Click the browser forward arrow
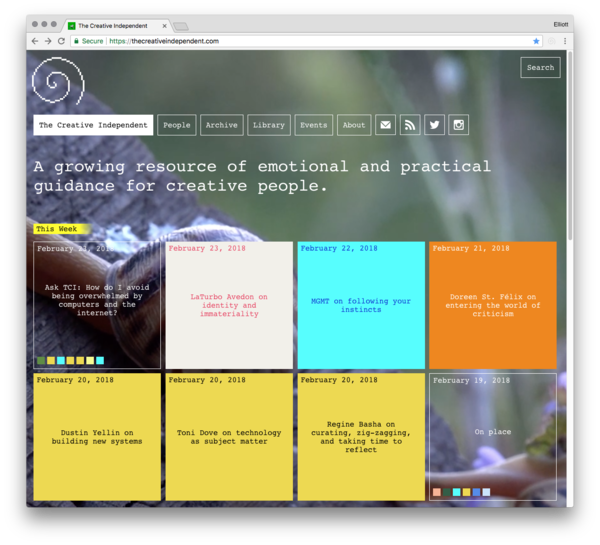 pos(48,41)
